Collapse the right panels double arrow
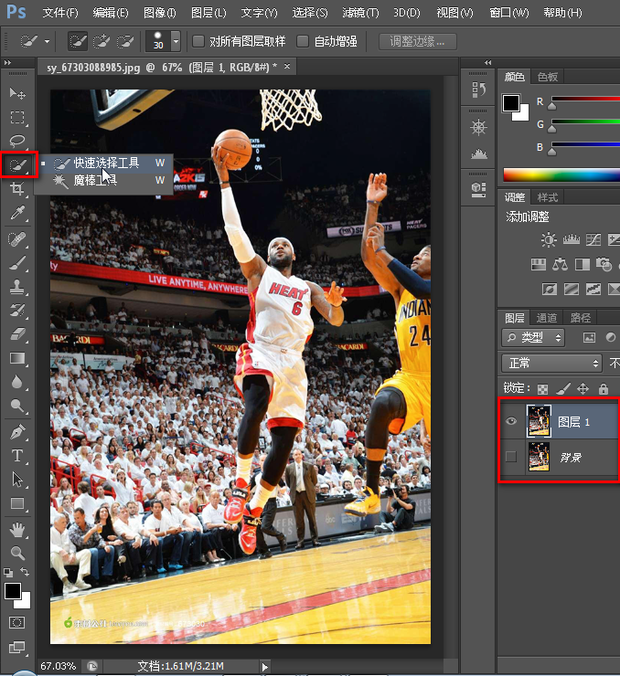 point(488,63)
